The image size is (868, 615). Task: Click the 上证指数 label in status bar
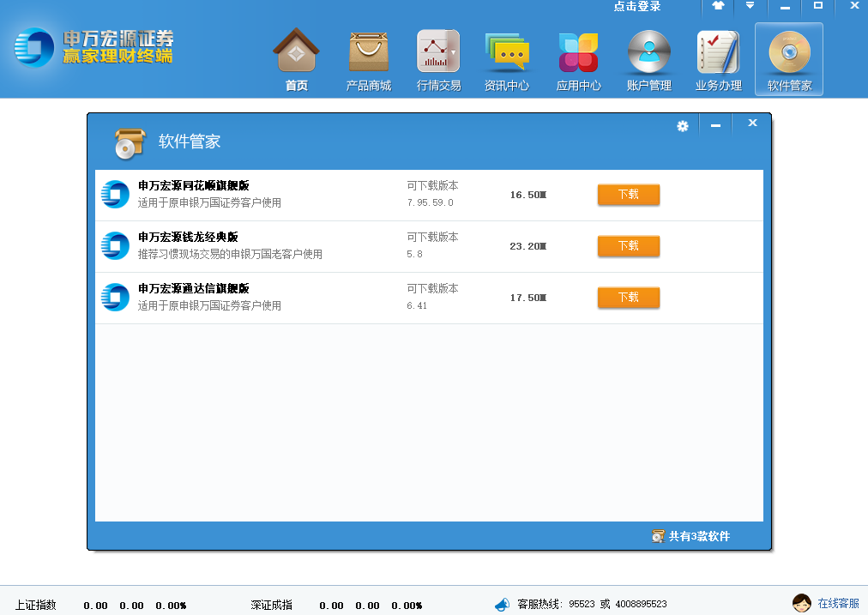click(35, 605)
